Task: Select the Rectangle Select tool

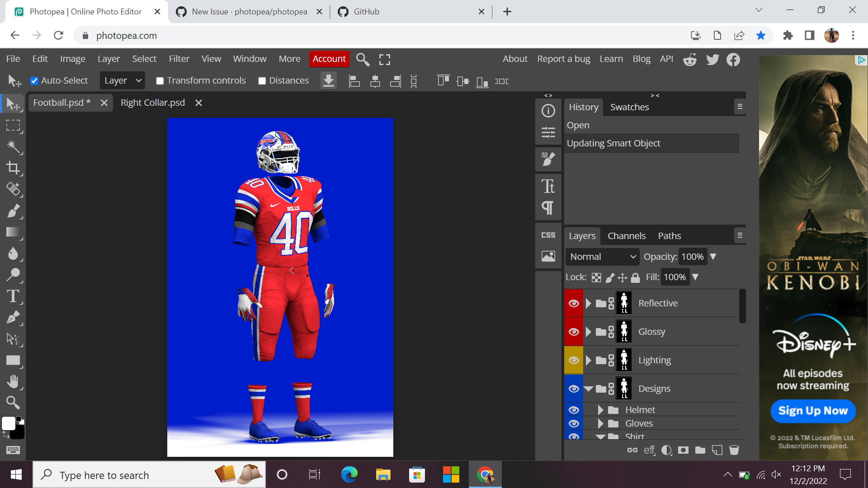Action: pyautogui.click(x=13, y=125)
